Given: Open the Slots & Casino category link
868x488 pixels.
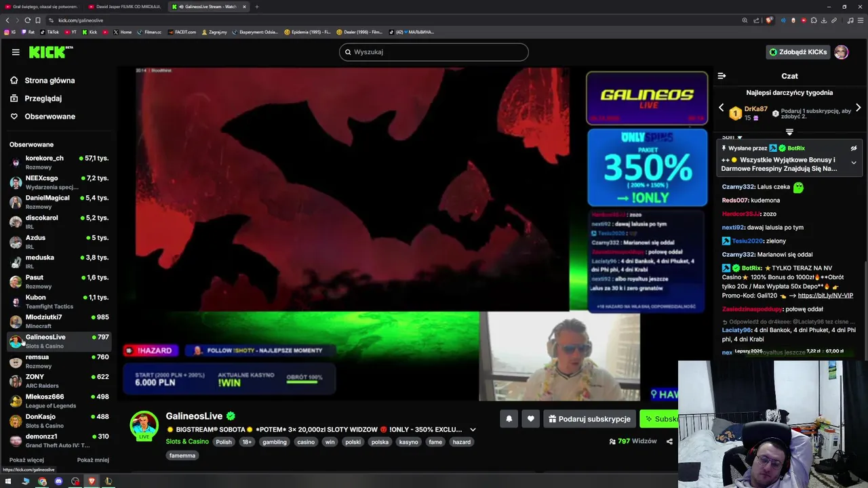Looking at the screenshot, I should pos(187,442).
